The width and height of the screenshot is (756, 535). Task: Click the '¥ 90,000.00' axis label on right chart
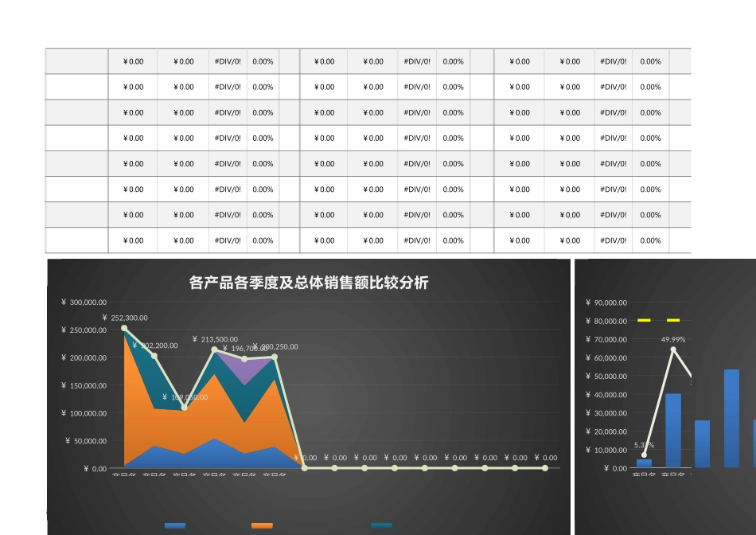[x=605, y=303]
